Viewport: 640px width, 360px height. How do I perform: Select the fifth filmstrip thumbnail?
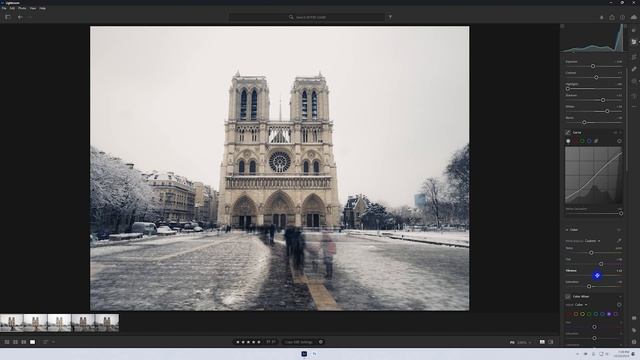[107, 322]
